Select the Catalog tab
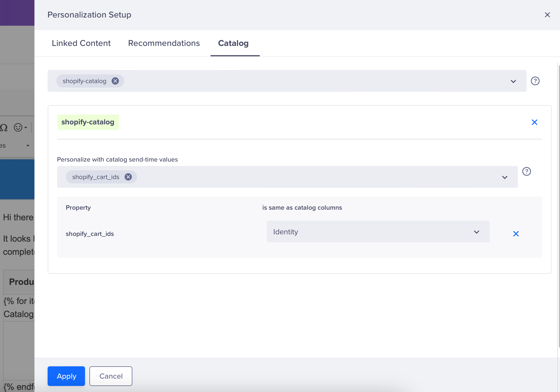 pos(233,43)
